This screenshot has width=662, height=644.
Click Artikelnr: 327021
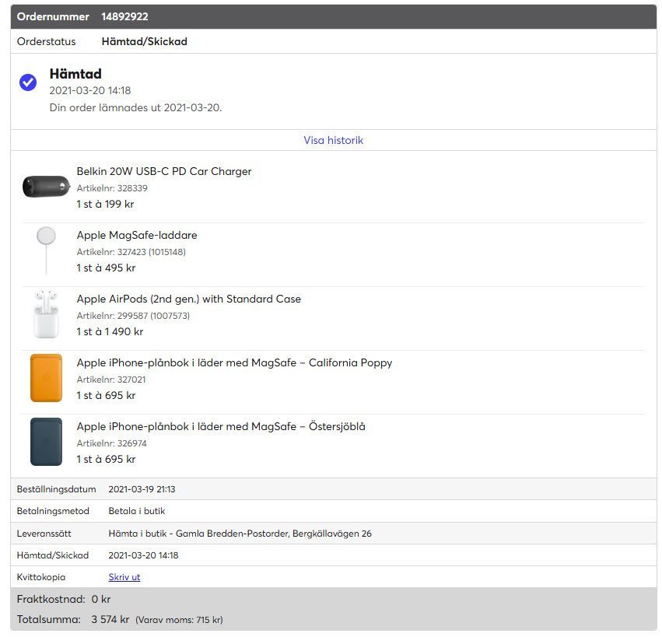(x=111, y=380)
